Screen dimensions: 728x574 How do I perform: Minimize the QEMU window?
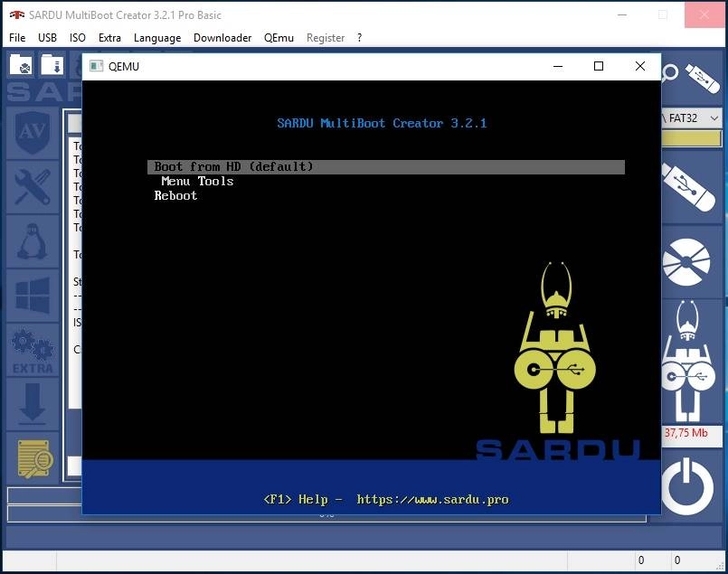pos(558,66)
